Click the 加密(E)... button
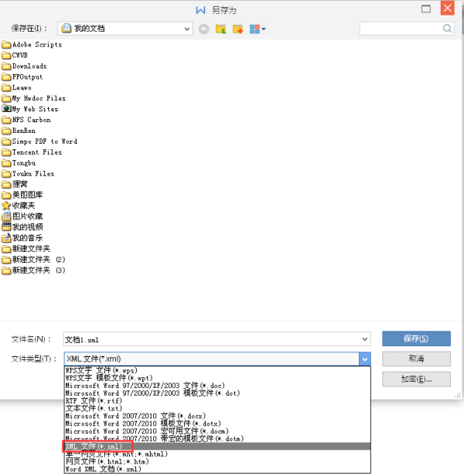The image size is (464, 476). coord(416,379)
